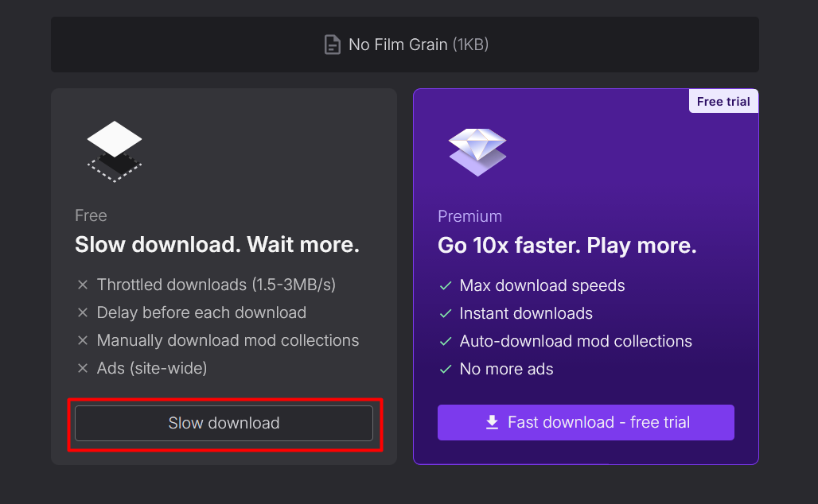The height and width of the screenshot is (504, 818).
Task: Click the X icon beside Throttled downloads
Action: pyautogui.click(x=83, y=285)
